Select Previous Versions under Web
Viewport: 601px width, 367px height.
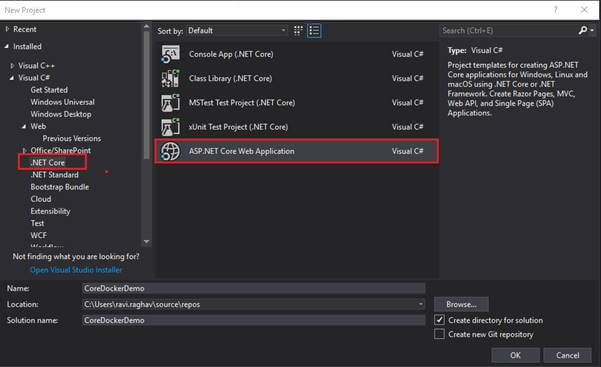72,138
